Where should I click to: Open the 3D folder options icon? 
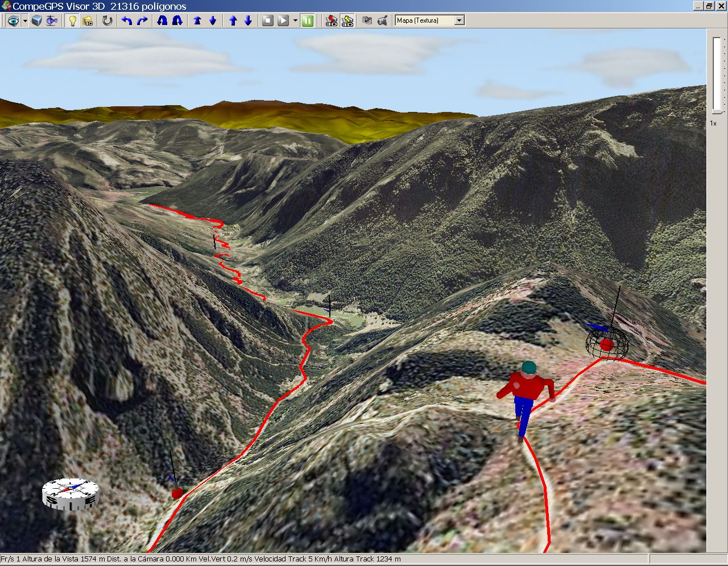pos(88,21)
